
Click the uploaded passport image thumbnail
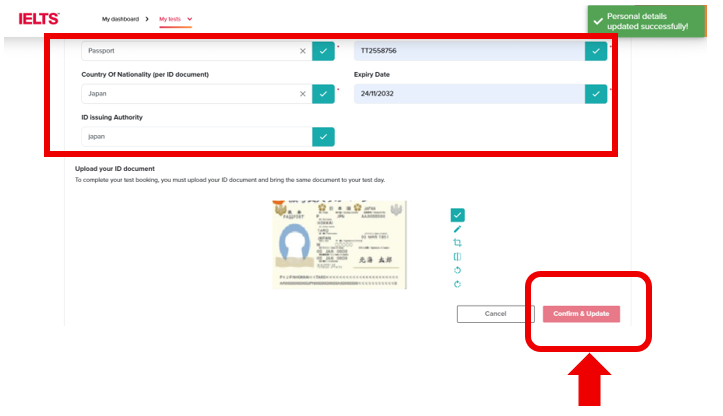pyautogui.click(x=339, y=245)
